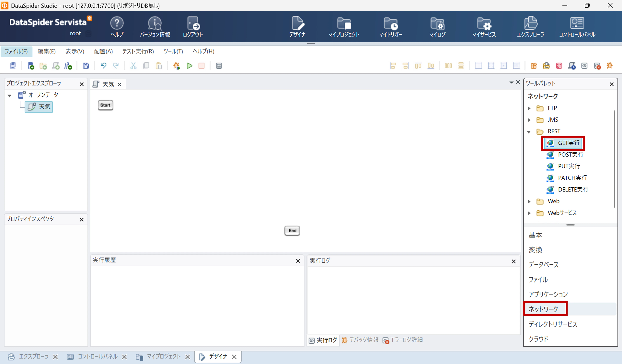Open マイトリガー from the top banner
The image size is (622, 364).
tap(391, 27)
